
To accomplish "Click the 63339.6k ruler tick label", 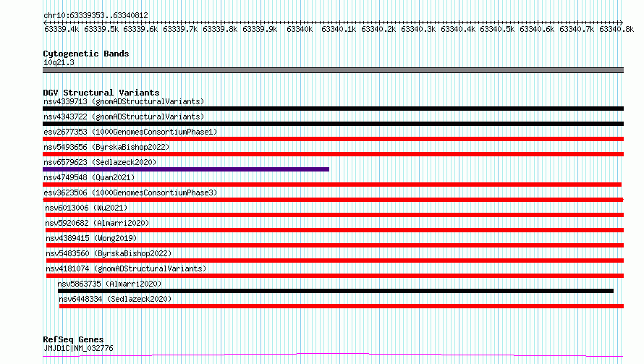I will tap(140, 29).
